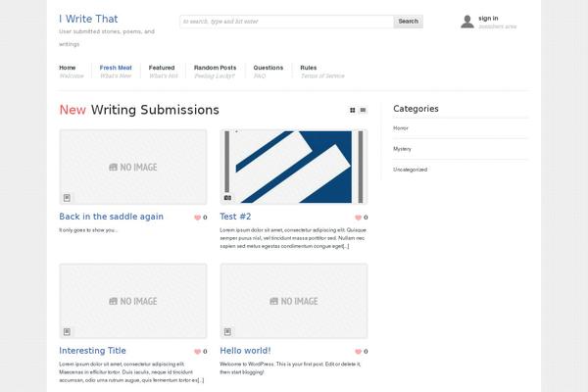Like the 'Hello world!' post heart icon

pyautogui.click(x=358, y=352)
